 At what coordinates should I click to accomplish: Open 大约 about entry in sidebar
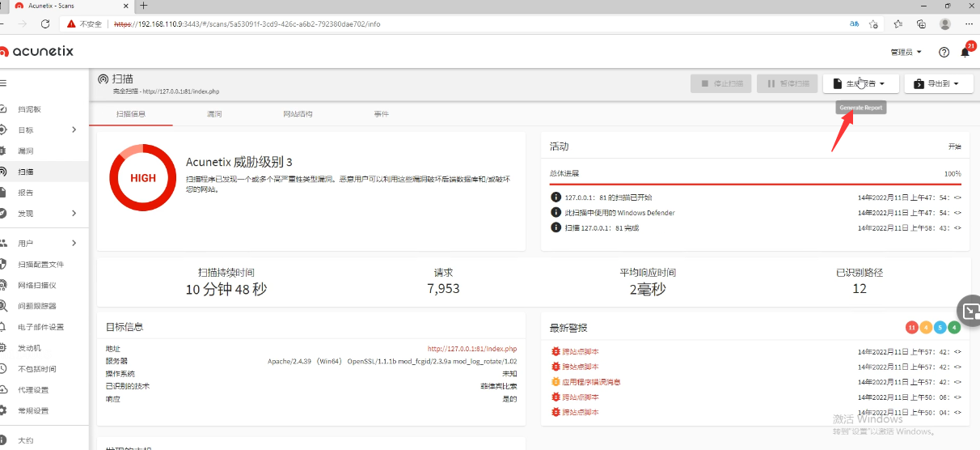click(26, 440)
